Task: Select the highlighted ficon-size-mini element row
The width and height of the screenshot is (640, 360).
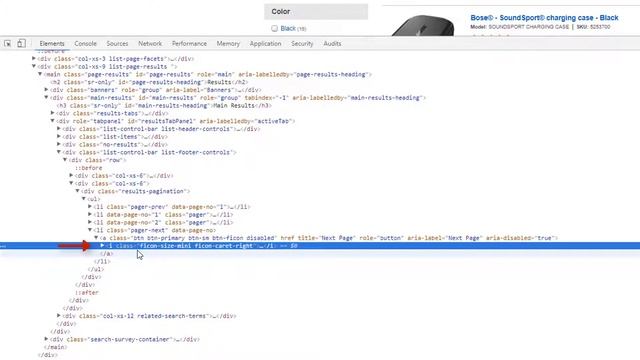Action: click(320, 246)
